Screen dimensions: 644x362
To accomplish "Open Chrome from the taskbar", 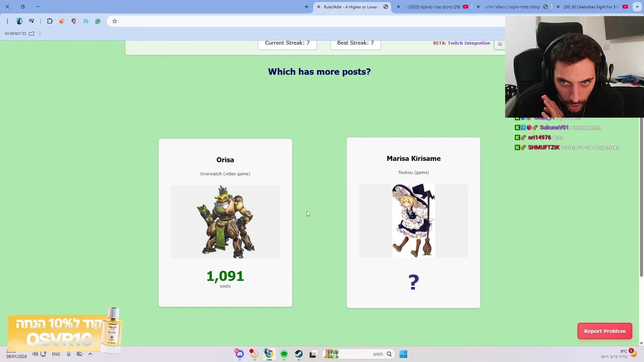I will coord(269,354).
